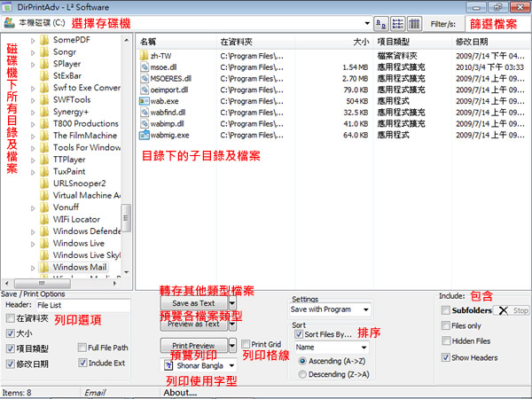Click the MSOERES.dll file icon
The width and height of the screenshot is (532, 399).
pos(145,78)
